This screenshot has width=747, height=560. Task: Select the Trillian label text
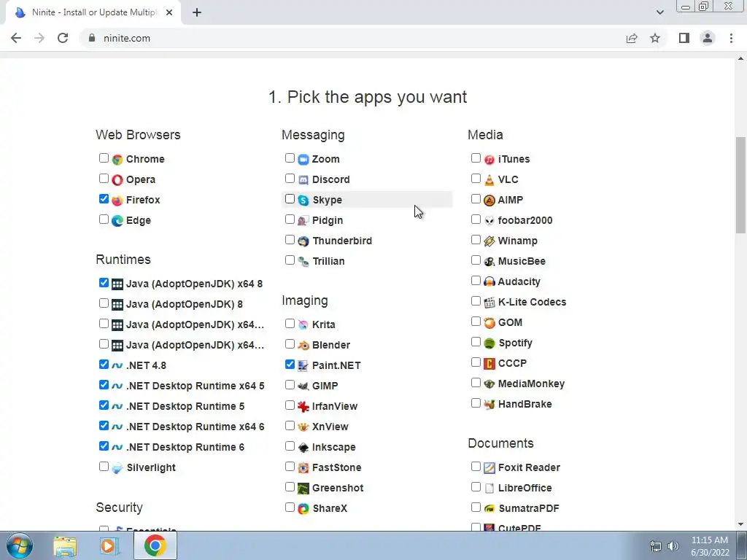pos(328,262)
